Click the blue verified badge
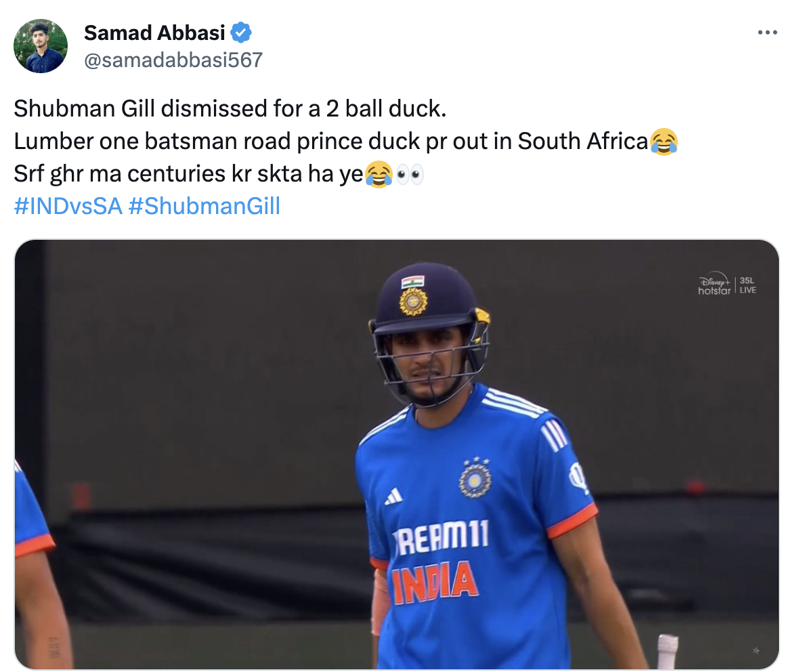 (242, 32)
